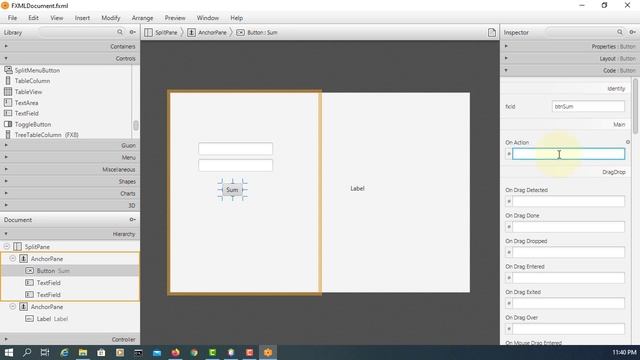
Task: Click the On Drag Detected field
Action: [568, 201]
